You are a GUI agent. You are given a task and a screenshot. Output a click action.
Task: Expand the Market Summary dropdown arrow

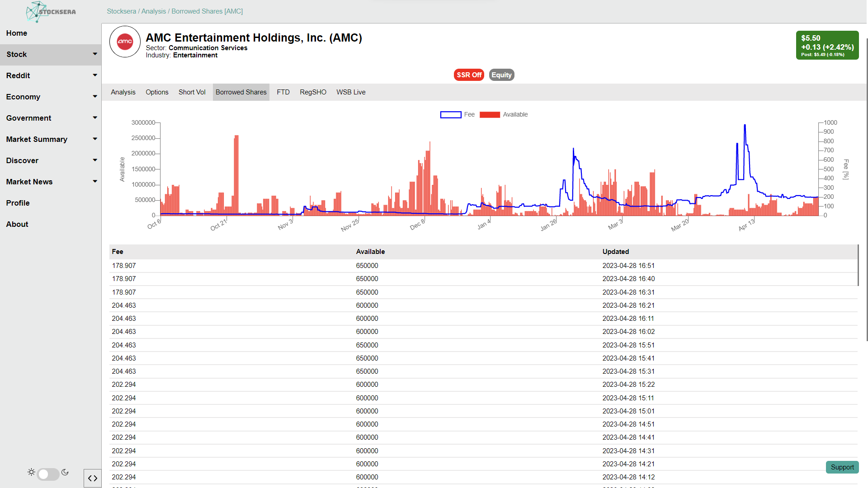click(95, 139)
